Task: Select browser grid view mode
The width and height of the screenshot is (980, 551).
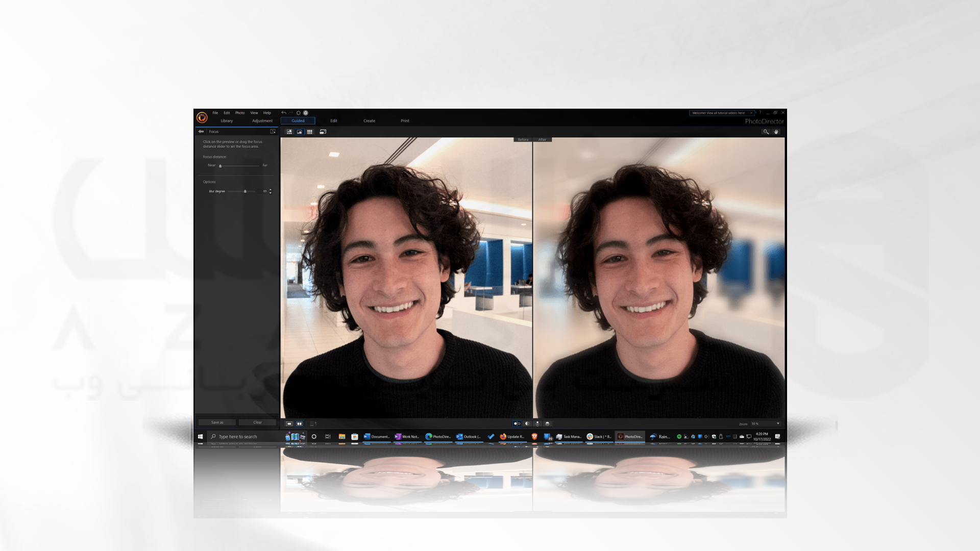Action: point(310,132)
